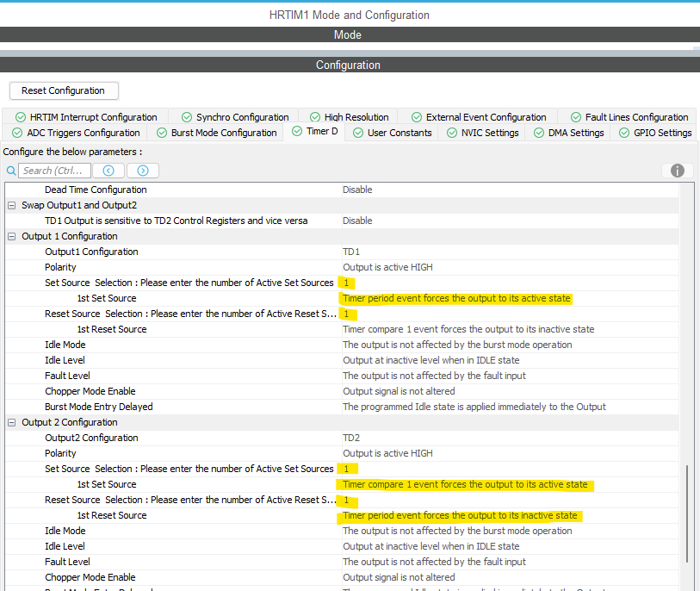This screenshot has width=700, height=591.
Task: Click the parameter list vertical scrollbar
Action: point(687,513)
